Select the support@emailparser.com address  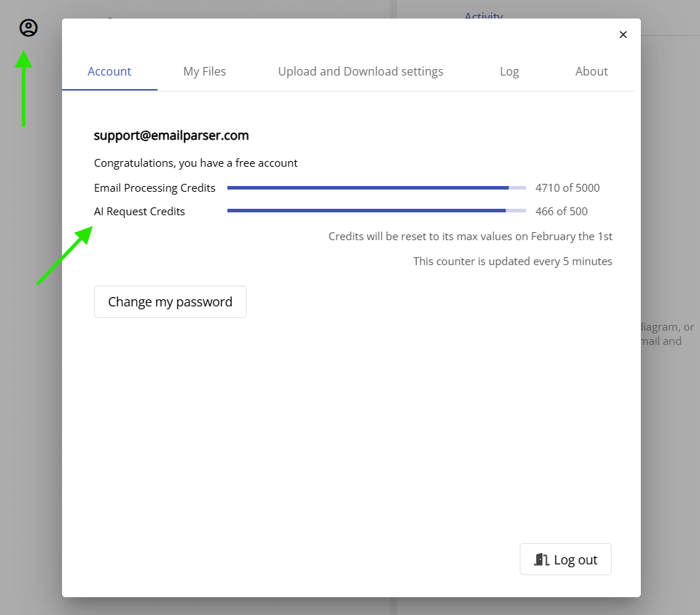[x=171, y=135]
